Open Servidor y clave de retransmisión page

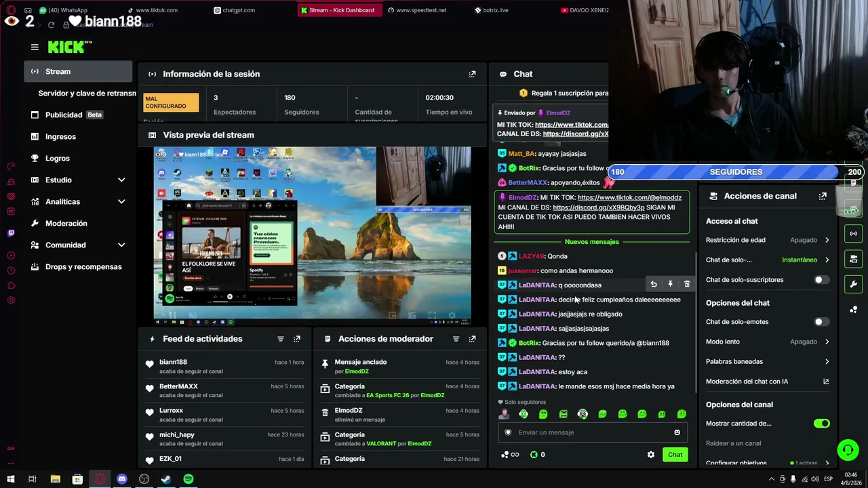(87, 93)
